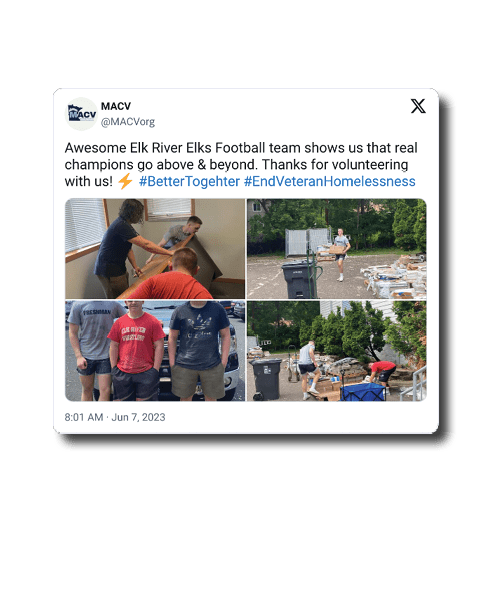Visit the @MACVorg handle
The height and width of the screenshot is (589, 498).
pos(128,122)
